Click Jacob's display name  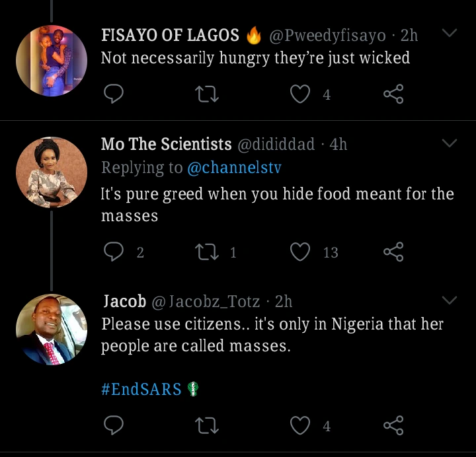click(x=124, y=302)
